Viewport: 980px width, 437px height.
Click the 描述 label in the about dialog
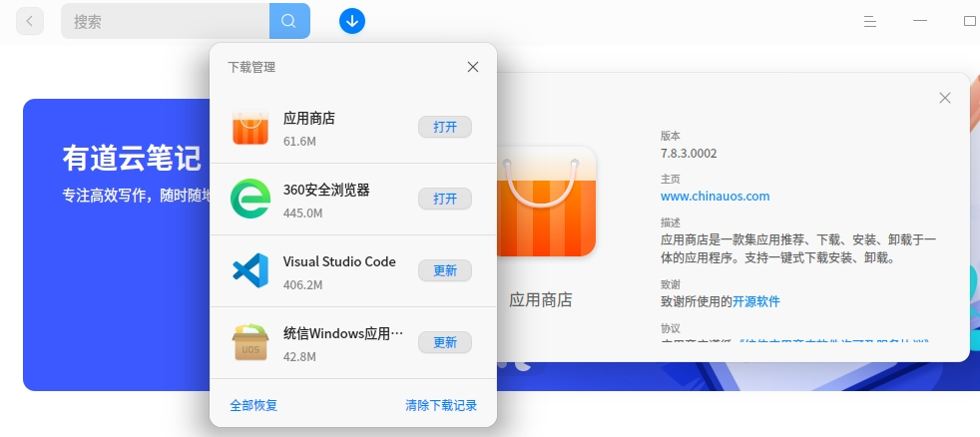click(671, 222)
